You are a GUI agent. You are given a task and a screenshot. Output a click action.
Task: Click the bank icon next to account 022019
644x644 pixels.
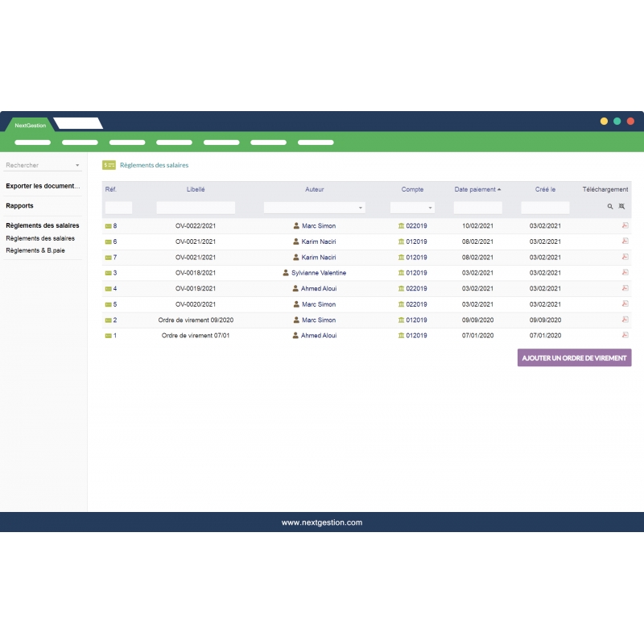pyautogui.click(x=400, y=226)
